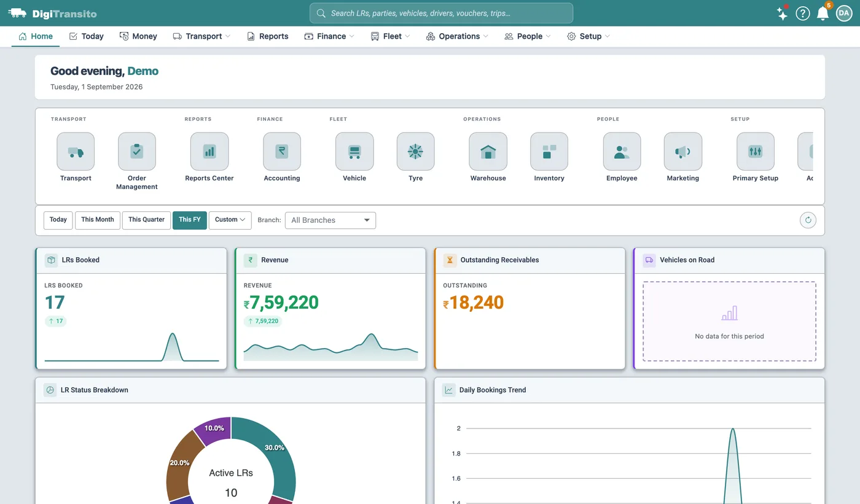Click the Outstanding Receivables hourglass icon
The height and width of the screenshot is (504, 860).
(450, 260)
